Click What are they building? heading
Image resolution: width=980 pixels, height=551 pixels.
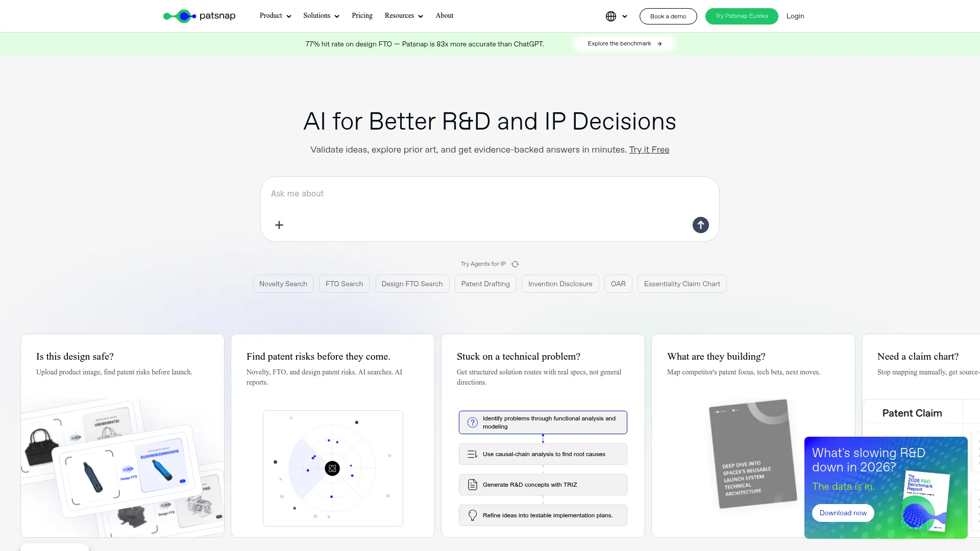(716, 357)
